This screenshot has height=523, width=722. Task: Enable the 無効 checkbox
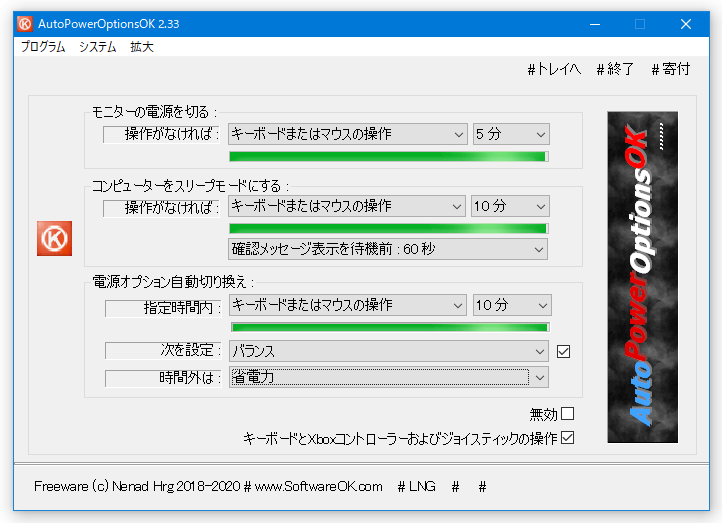(x=568, y=413)
